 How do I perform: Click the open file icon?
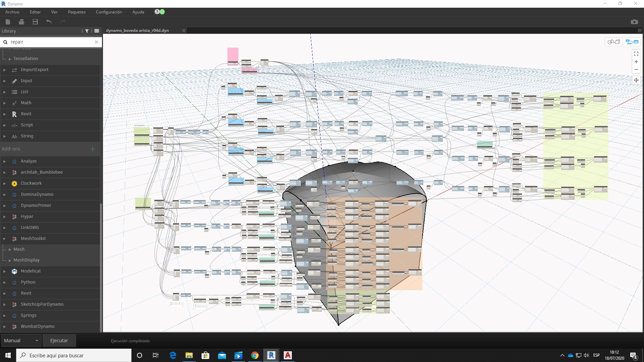(21, 22)
